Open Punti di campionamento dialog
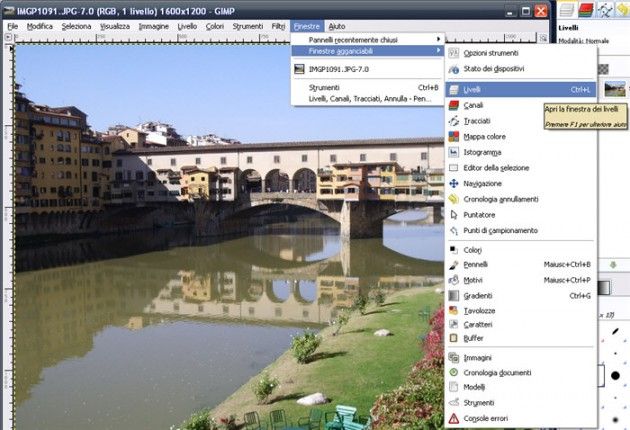Screen dimensions: 630x430 pos(521,231)
